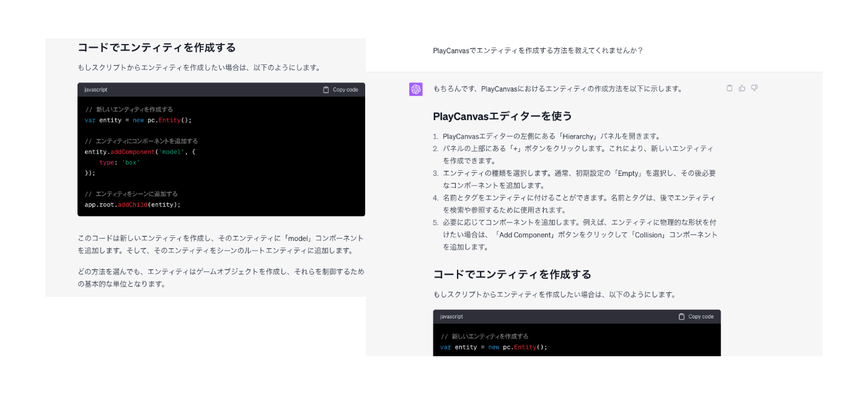The height and width of the screenshot is (394, 868).
Task: Click the right screenshot heading 'コードでエンティティを作成する'
Action: [512, 274]
